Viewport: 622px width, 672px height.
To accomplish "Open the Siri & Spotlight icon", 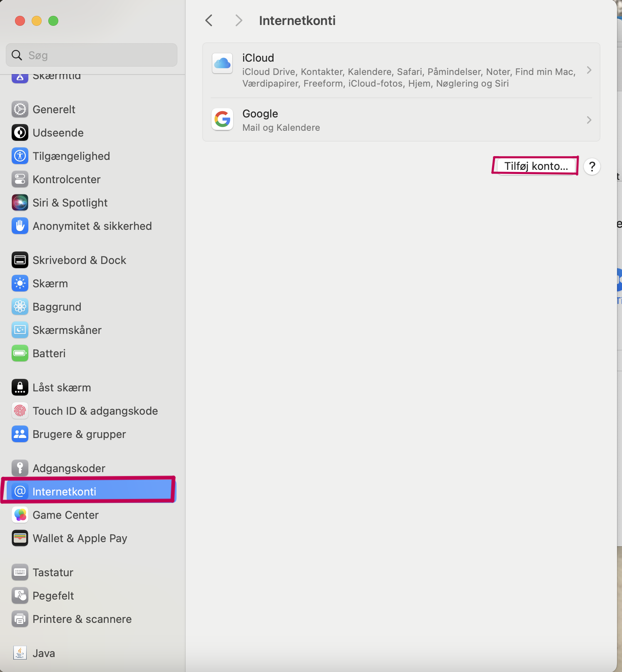I will [x=20, y=202].
